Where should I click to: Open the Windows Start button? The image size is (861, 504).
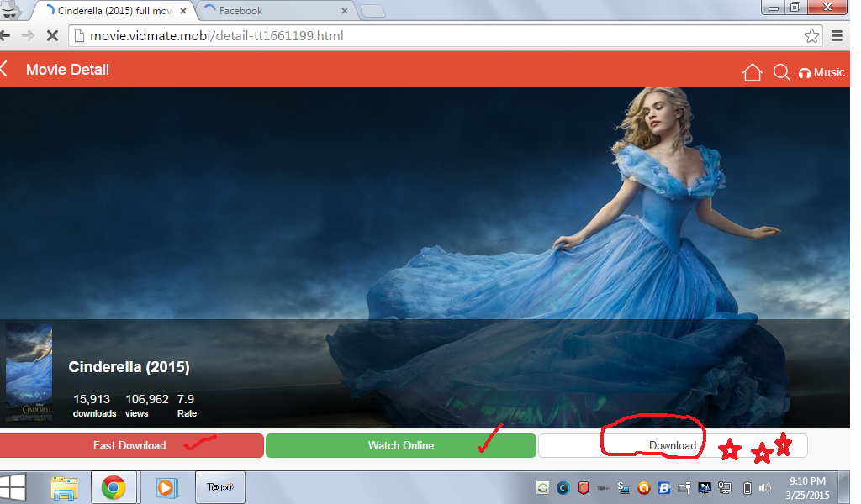point(12,487)
